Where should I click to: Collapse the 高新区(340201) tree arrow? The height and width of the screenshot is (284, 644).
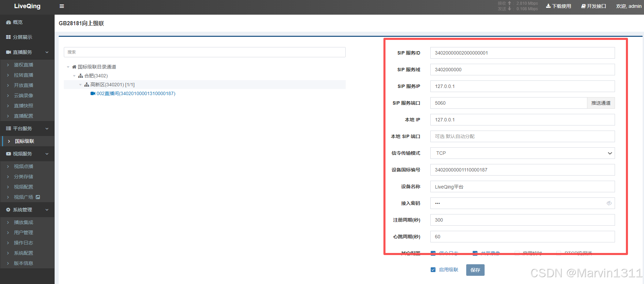[81, 85]
